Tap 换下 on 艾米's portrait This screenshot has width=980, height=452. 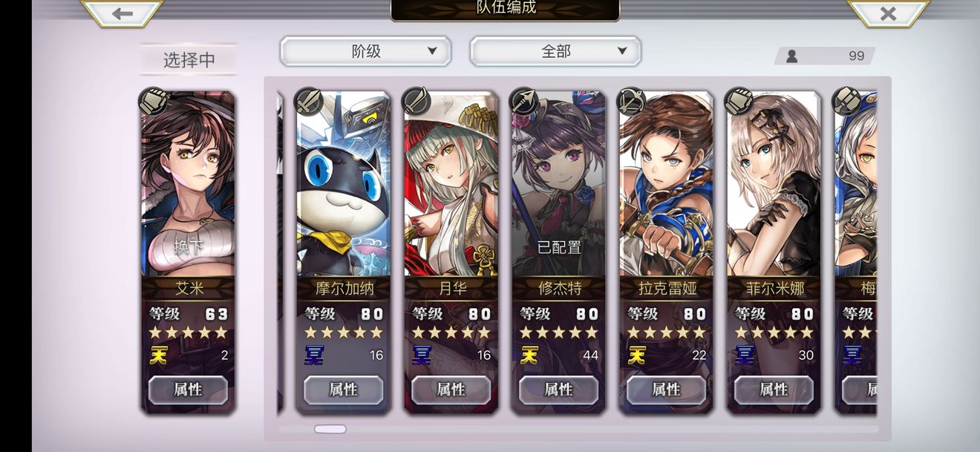tap(188, 247)
